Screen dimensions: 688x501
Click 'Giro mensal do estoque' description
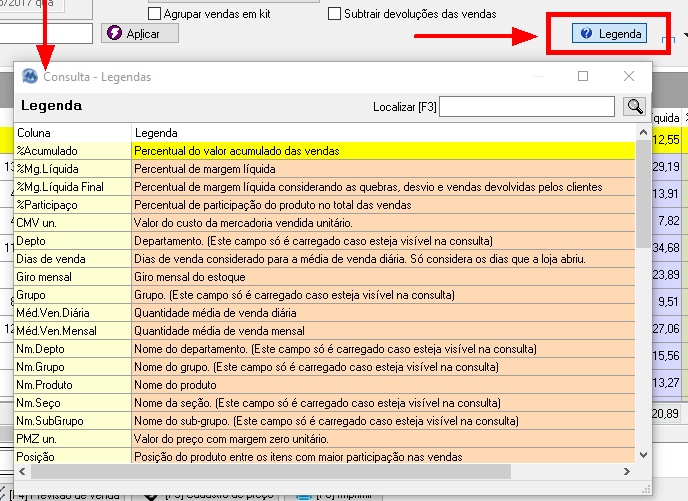pos(190,277)
